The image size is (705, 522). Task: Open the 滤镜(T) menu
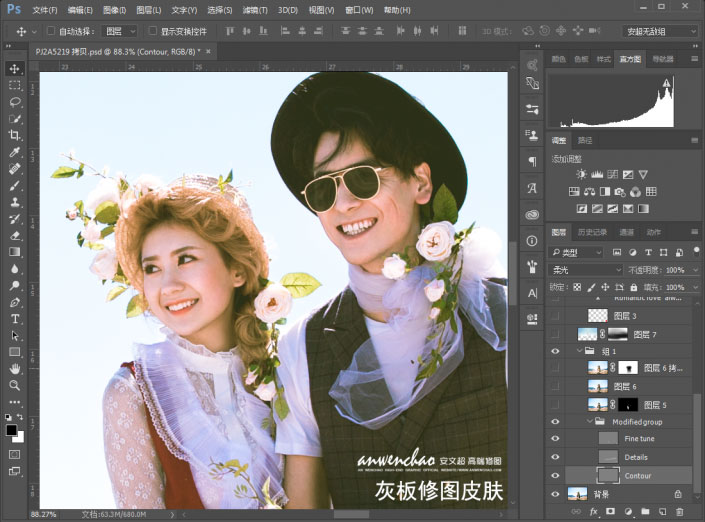point(255,10)
